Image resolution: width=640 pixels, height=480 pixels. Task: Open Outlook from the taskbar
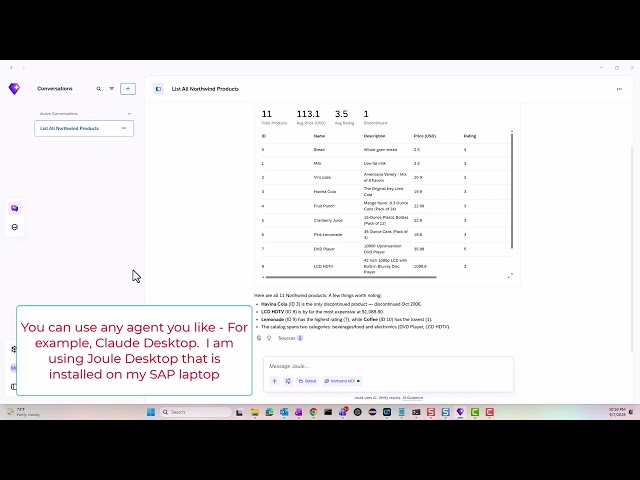click(284, 412)
